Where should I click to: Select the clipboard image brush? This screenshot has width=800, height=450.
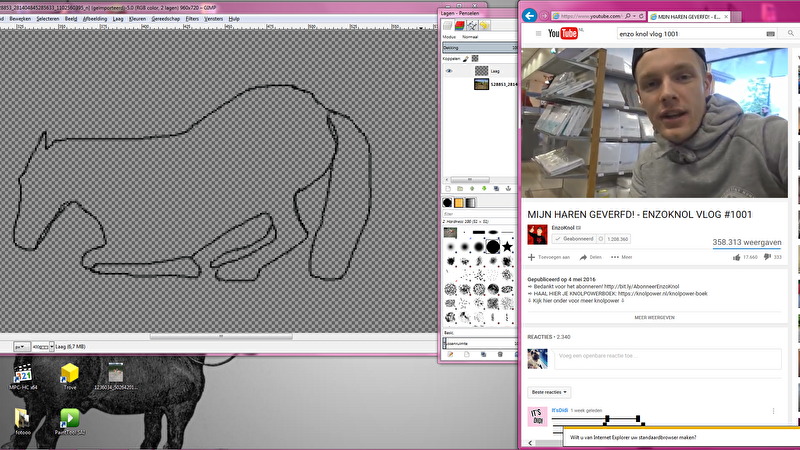click(x=450, y=233)
